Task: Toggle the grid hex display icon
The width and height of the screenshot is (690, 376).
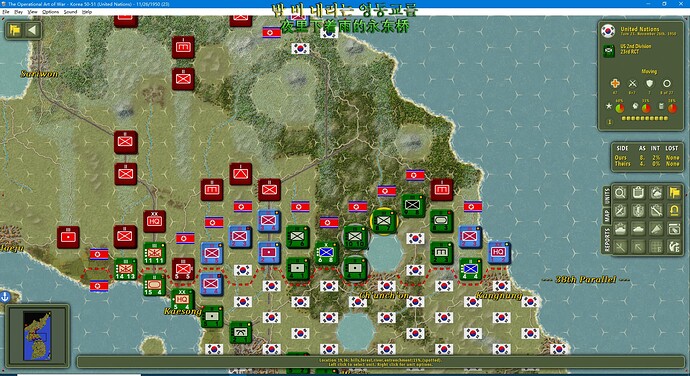Action: click(656, 247)
